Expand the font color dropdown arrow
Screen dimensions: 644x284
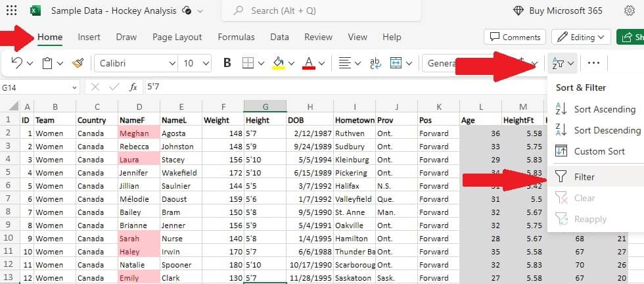(x=321, y=63)
